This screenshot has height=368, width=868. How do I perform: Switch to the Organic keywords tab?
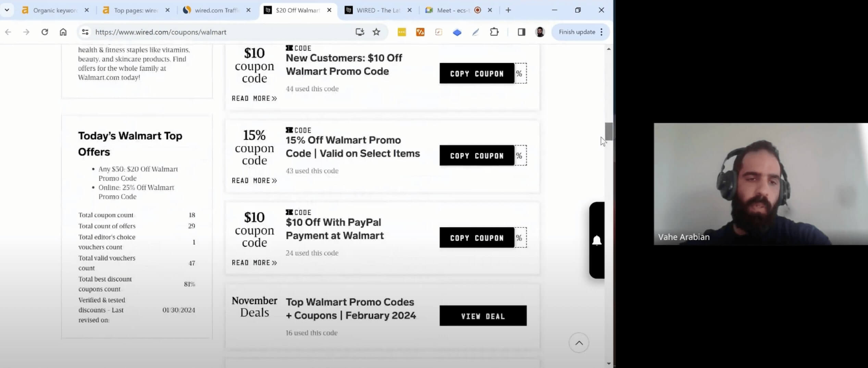click(x=55, y=10)
